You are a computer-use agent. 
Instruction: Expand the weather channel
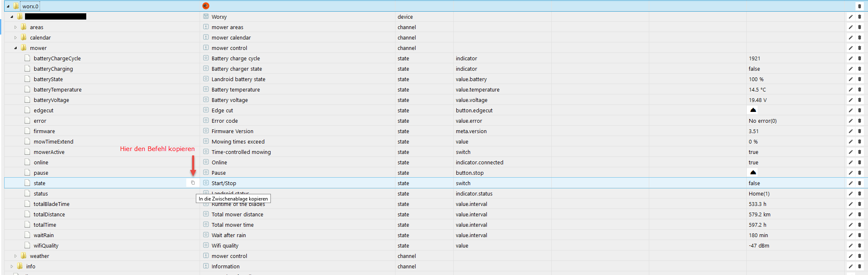(x=16, y=256)
